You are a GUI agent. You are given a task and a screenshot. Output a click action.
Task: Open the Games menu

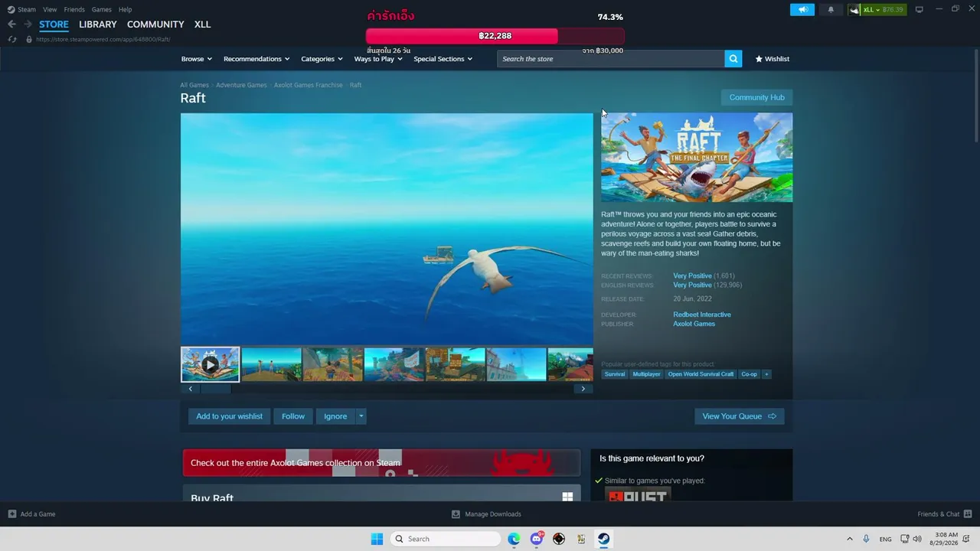[102, 10]
